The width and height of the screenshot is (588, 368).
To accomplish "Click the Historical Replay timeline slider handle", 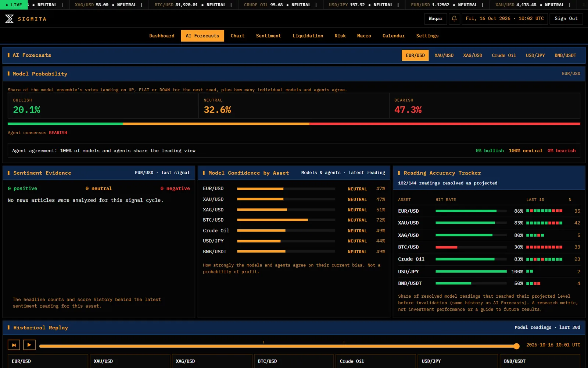I will coord(516,346).
